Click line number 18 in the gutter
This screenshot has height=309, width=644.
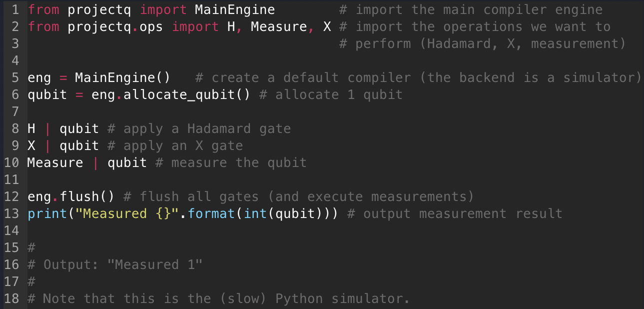[x=11, y=298]
